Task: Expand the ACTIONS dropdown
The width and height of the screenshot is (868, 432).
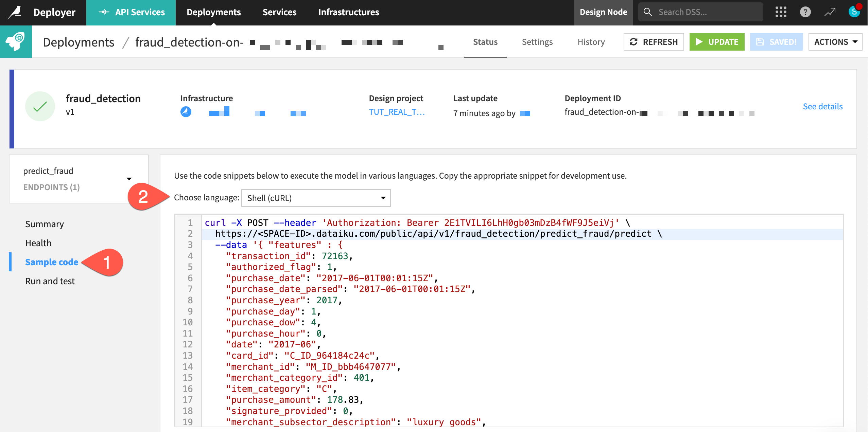Action: coord(835,42)
